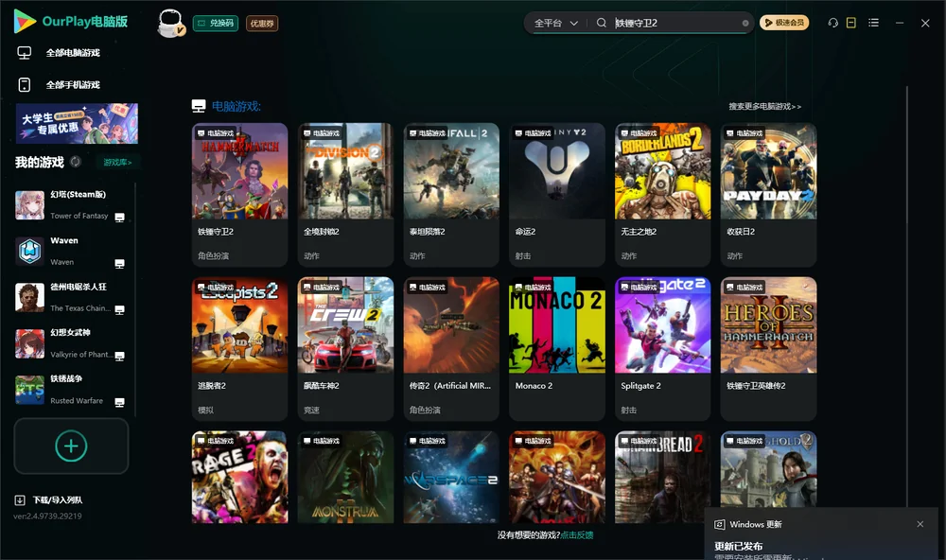Open the coupon button (优惠券)
Image resolution: width=946 pixels, height=560 pixels.
pos(262,23)
